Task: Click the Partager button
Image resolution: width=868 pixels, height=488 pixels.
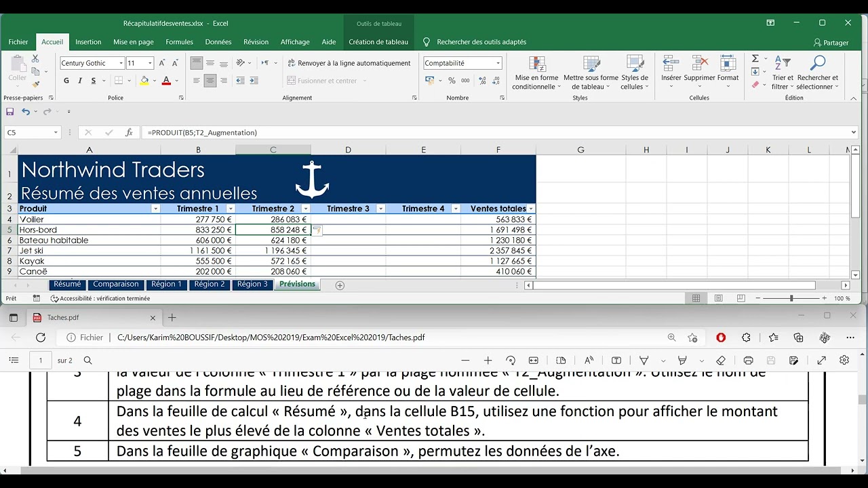Action: pos(831,42)
